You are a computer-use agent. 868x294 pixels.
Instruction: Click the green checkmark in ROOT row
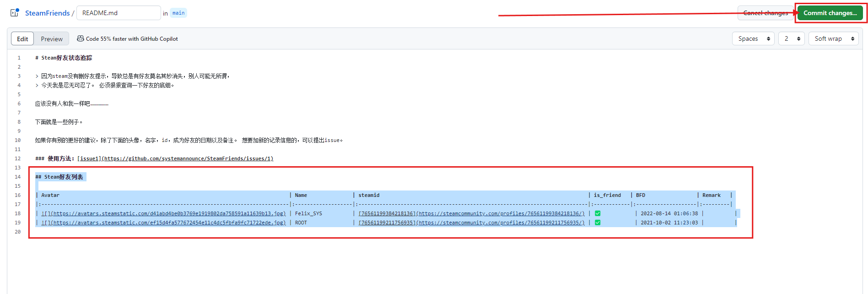tap(598, 223)
